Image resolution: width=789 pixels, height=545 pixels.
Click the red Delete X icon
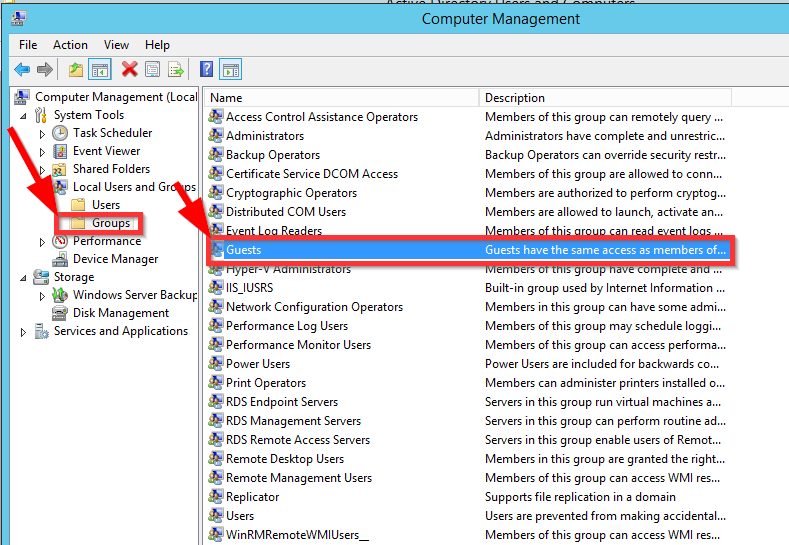coord(129,69)
